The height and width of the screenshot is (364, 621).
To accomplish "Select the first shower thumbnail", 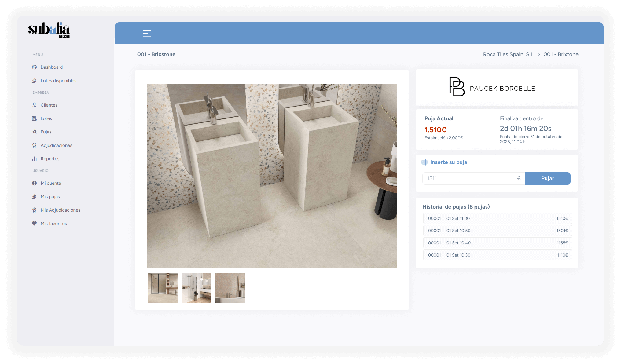I will pos(163,288).
